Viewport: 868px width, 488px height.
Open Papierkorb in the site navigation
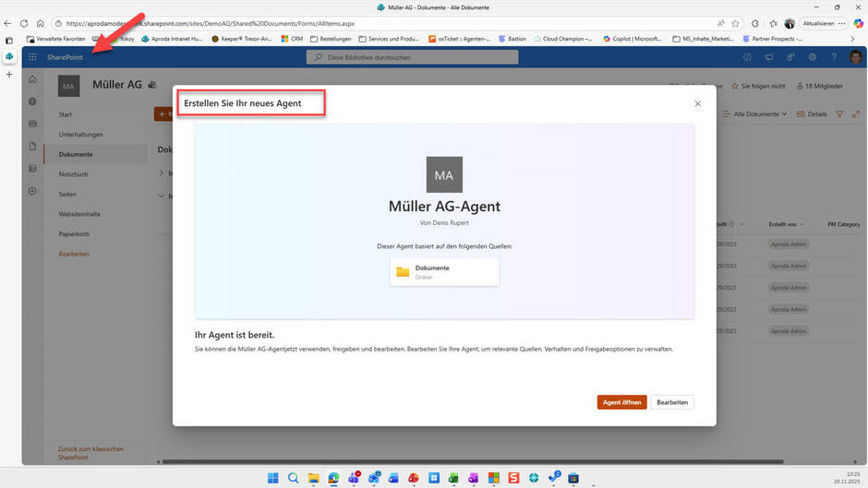click(74, 234)
